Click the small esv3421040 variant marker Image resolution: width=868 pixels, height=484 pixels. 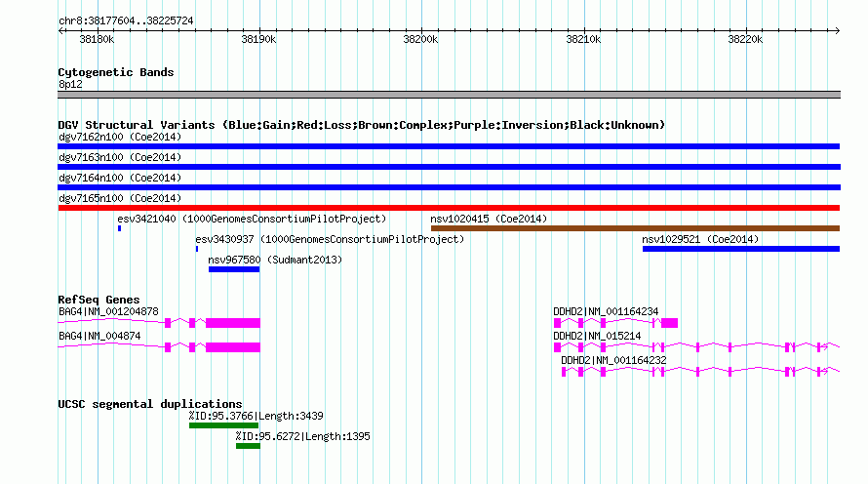(119, 228)
